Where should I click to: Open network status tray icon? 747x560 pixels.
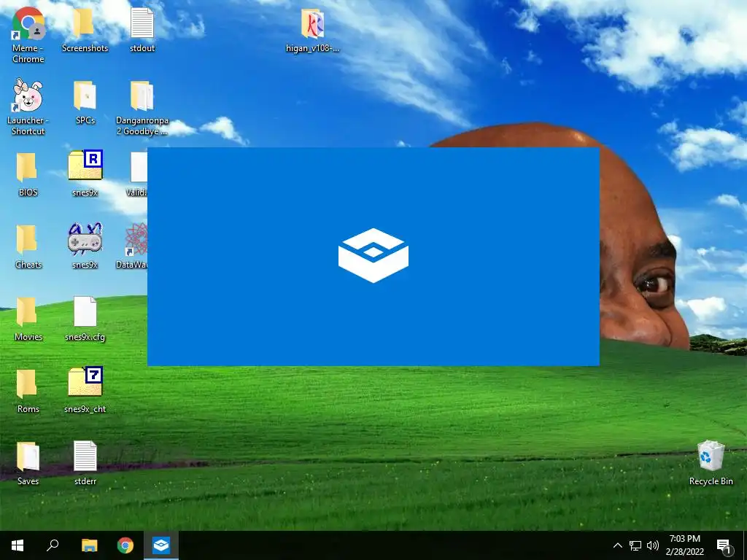pos(635,545)
